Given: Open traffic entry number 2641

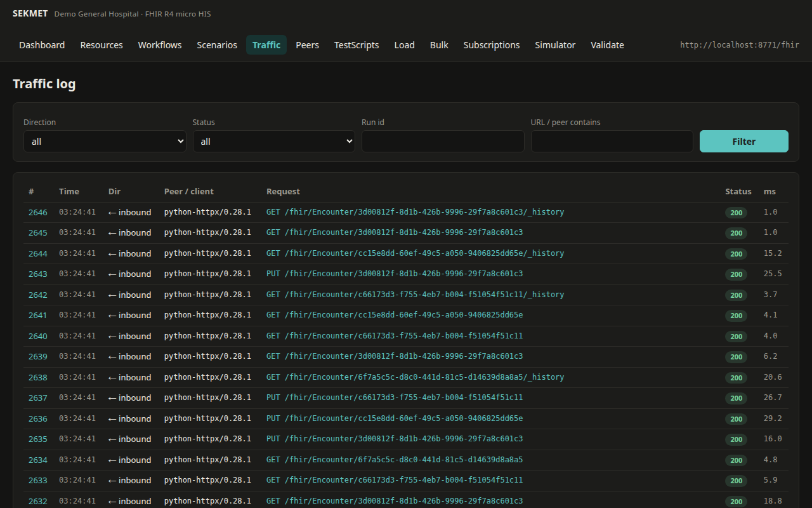Looking at the screenshot, I should coord(38,315).
